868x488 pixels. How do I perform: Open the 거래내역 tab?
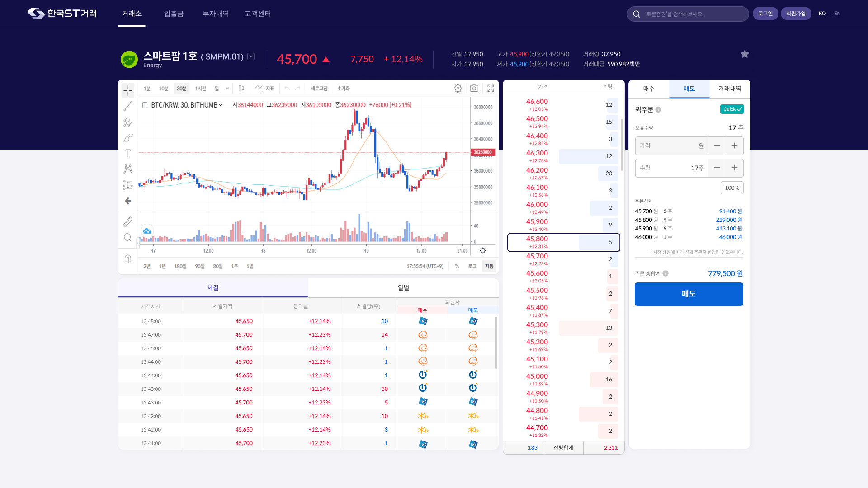pyautogui.click(x=729, y=89)
